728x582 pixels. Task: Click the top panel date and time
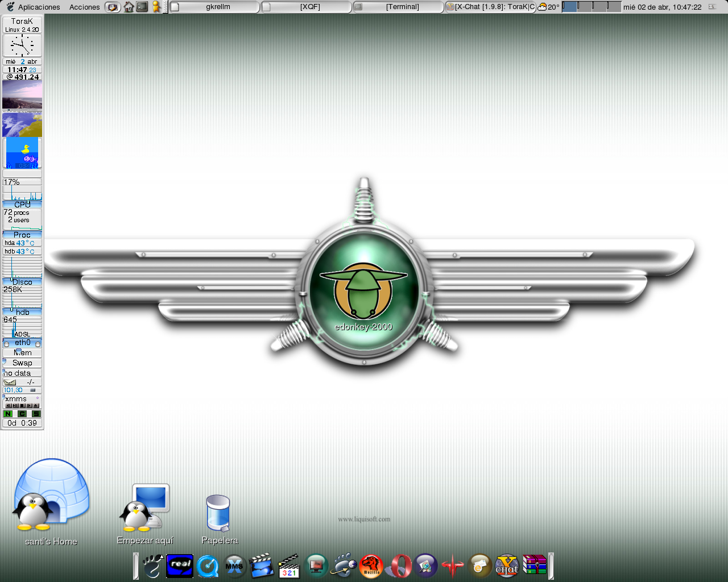click(x=662, y=7)
